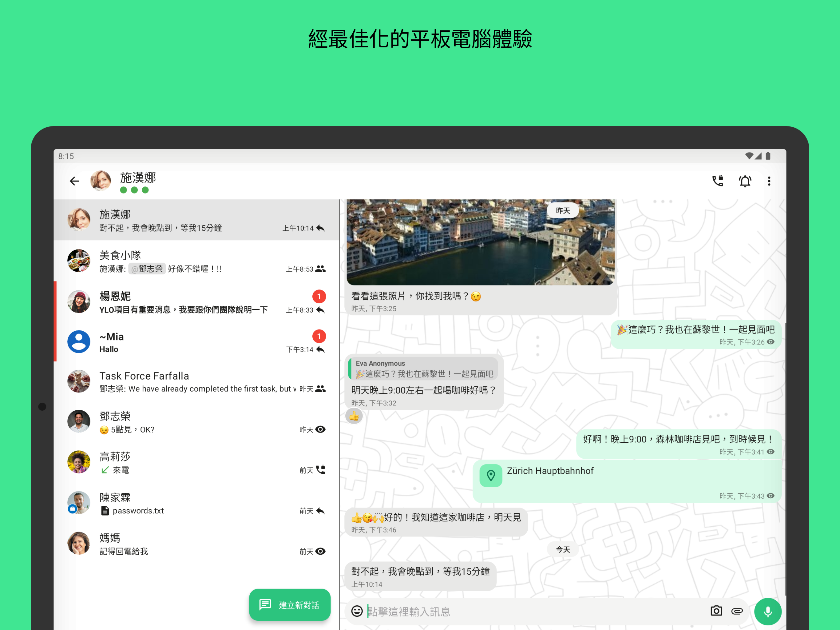Open the camera from the message bar

tap(716, 611)
